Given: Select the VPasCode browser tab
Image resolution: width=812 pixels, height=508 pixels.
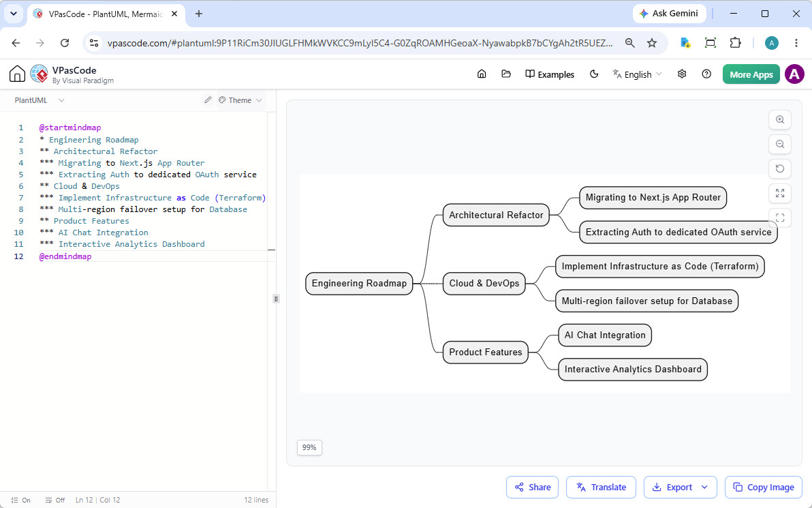Looking at the screenshot, I should point(105,14).
